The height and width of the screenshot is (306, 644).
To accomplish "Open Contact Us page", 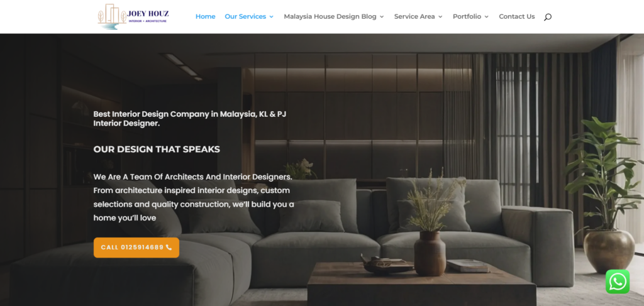I will click(x=517, y=16).
